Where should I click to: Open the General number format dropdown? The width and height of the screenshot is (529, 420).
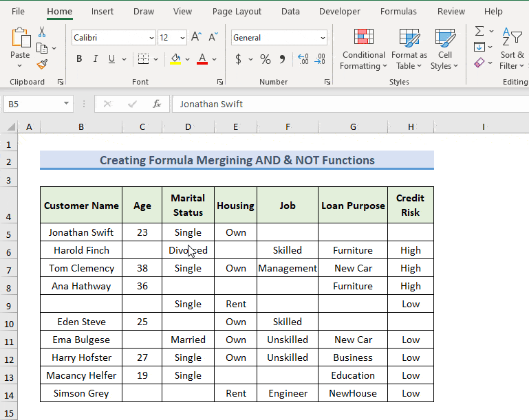tap(323, 38)
